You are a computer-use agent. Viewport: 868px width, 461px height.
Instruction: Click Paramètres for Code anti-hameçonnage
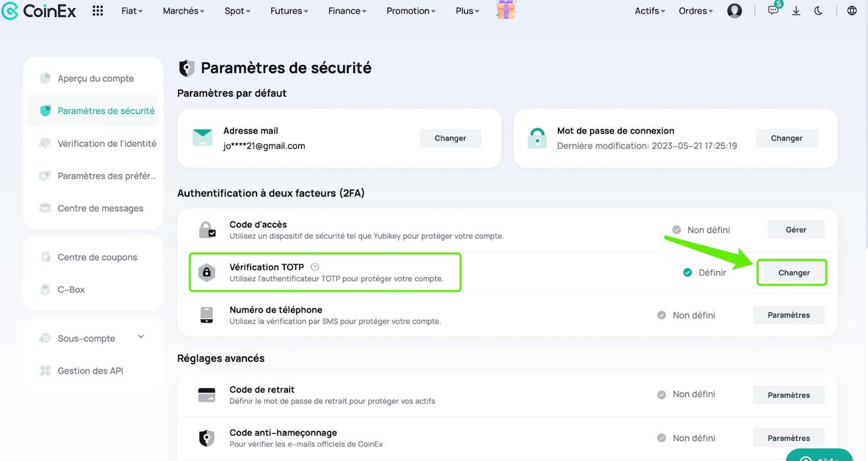pyautogui.click(x=789, y=438)
